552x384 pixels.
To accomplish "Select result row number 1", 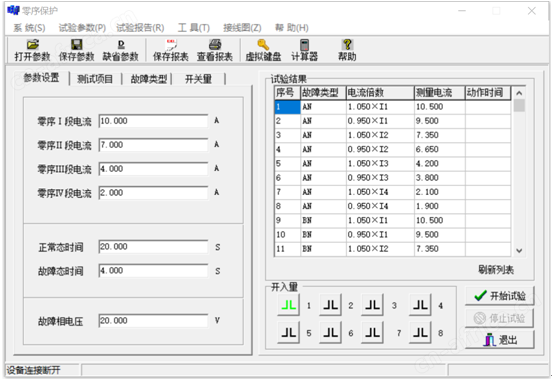I will coord(393,107).
